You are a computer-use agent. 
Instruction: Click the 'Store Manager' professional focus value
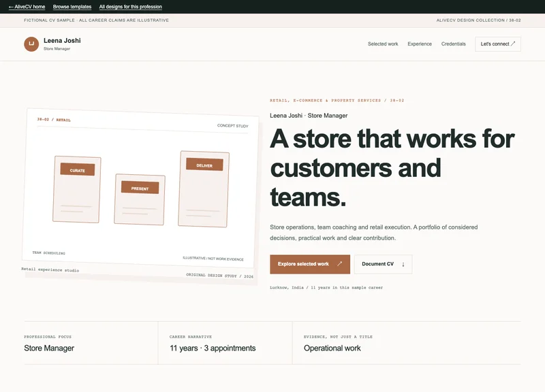(49, 348)
